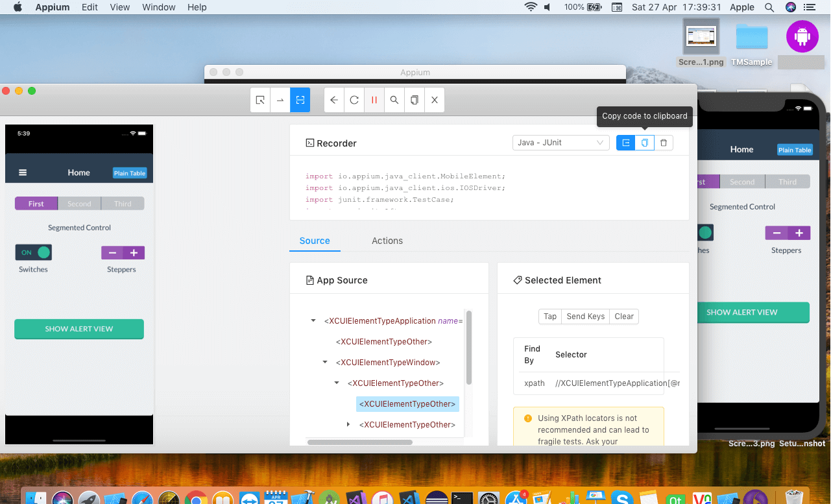Switch to the Source tab
The width and height of the screenshot is (831, 504).
tap(315, 241)
